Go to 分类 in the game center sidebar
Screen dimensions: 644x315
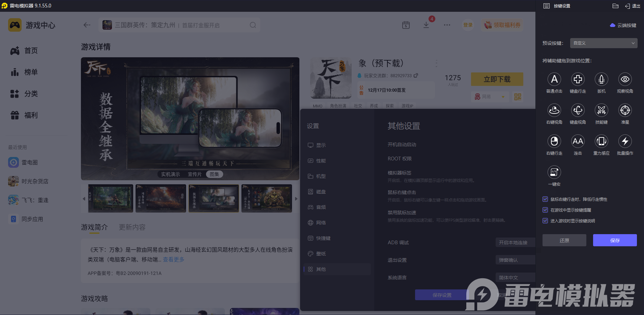(x=24, y=94)
